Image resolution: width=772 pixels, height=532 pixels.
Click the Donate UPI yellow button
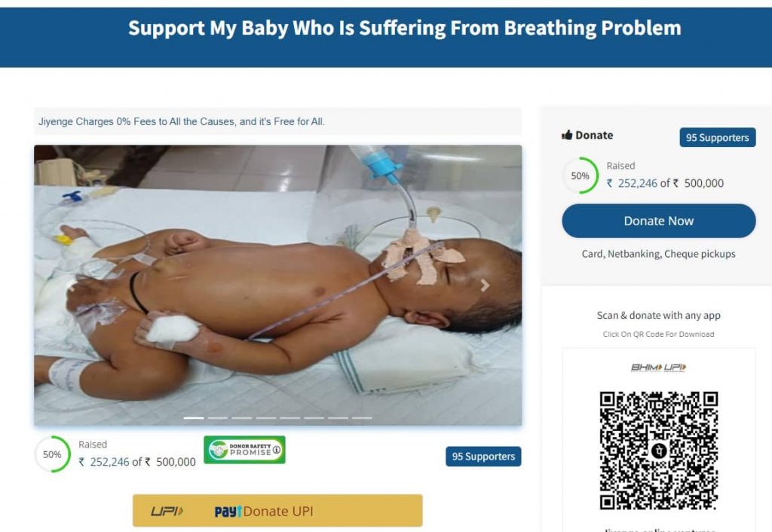point(277,511)
